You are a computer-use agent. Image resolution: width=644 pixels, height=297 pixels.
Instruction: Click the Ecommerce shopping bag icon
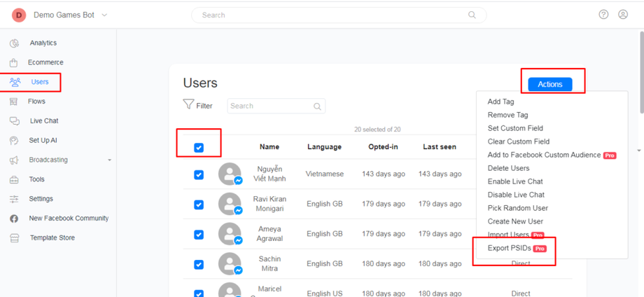click(x=14, y=63)
